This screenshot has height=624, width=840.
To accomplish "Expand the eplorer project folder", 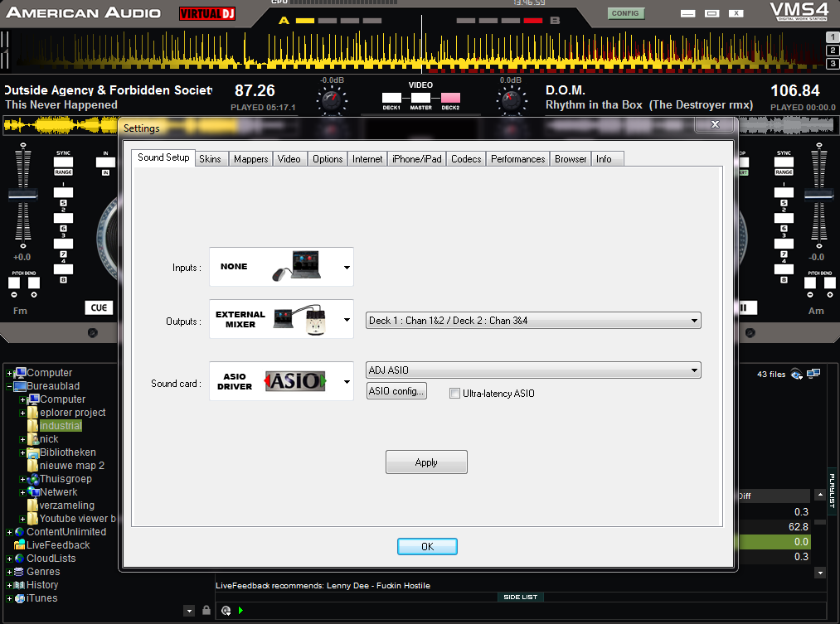I will [22, 414].
